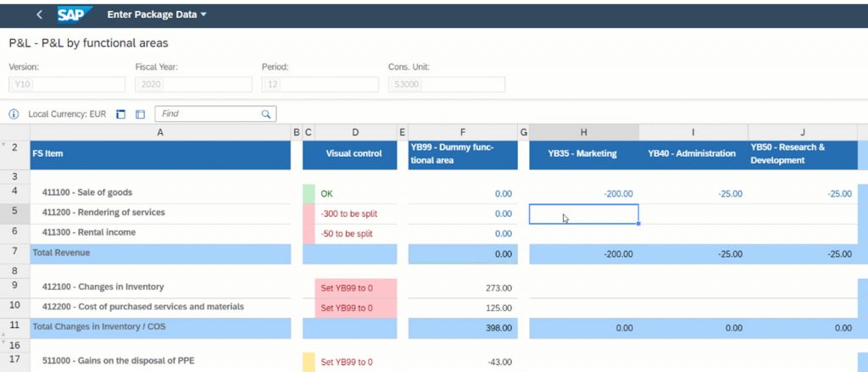Select the YB35 Marketing column heading
The image size is (868, 372).
coord(582,153)
